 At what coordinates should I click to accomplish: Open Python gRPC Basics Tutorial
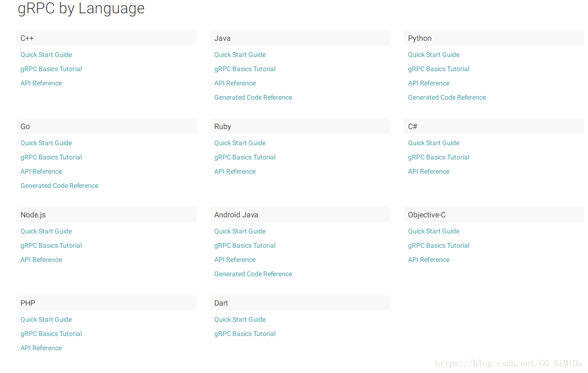point(439,69)
